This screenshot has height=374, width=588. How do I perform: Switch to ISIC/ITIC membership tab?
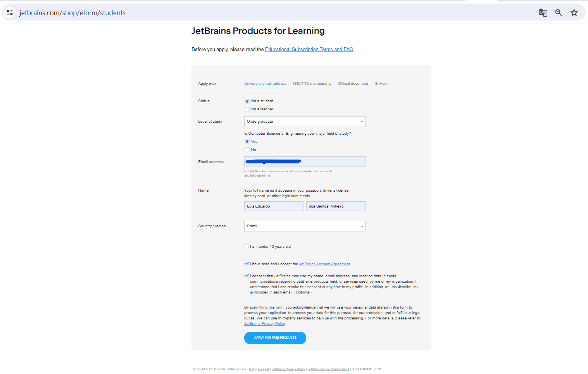[312, 84]
